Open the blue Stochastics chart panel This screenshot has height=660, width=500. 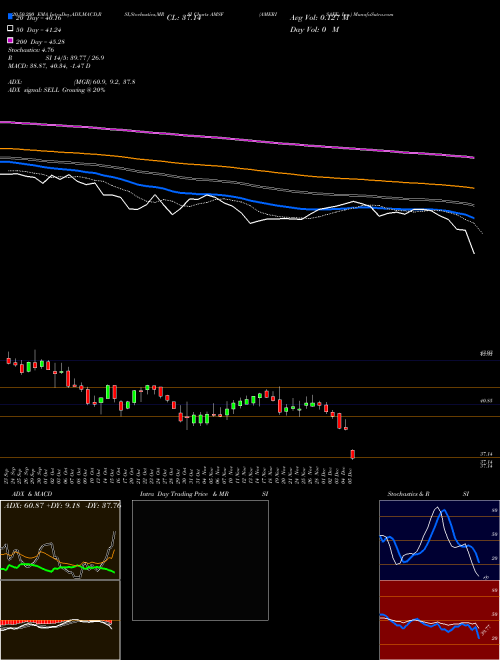(439, 540)
